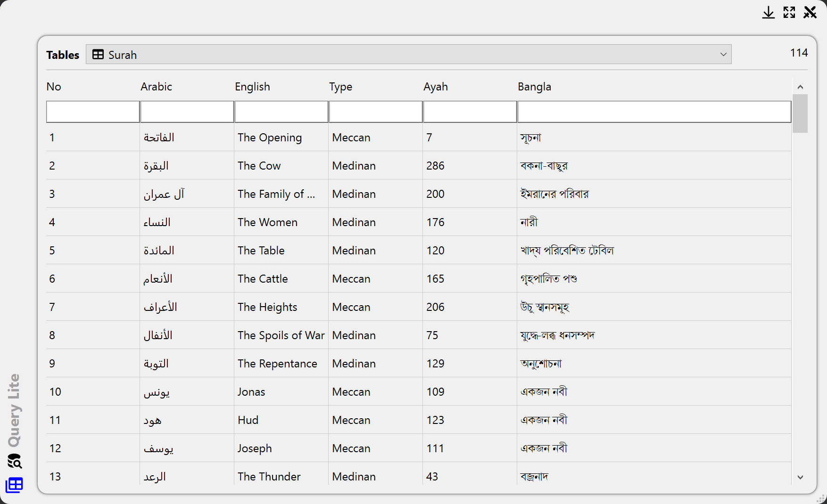Click the scroll down arrow of table
Screen dimensions: 827x504
(x=800, y=477)
